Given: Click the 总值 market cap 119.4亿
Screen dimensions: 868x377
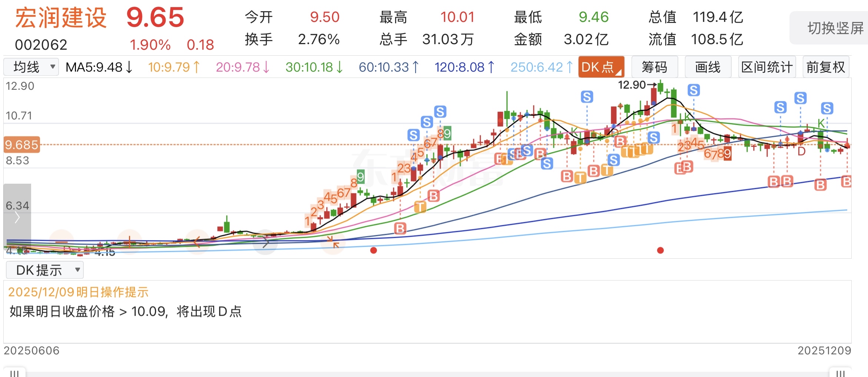Looking at the screenshot, I should click(718, 17).
